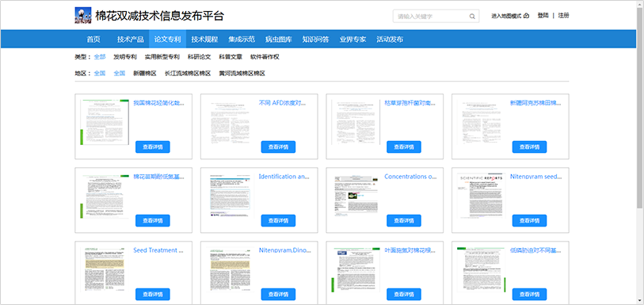The image size is (644, 305).
Task: Click thumbnail of Seed Treatment paper
Action: pyautogui.click(x=105, y=269)
